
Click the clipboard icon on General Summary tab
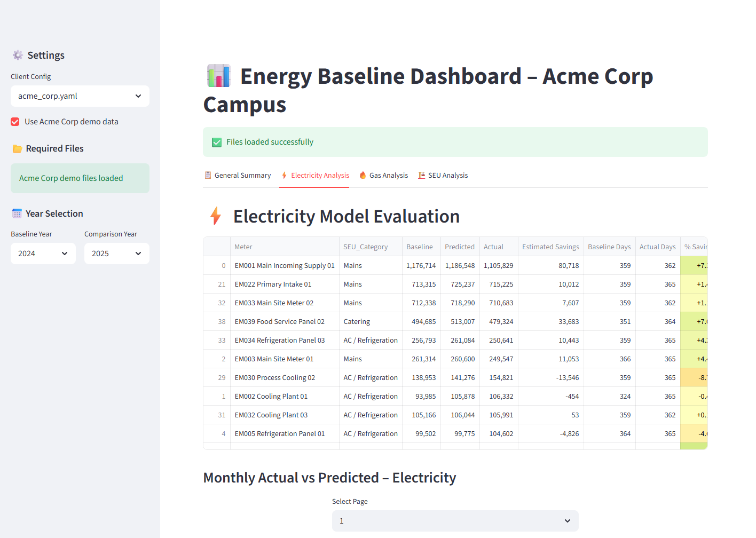pos(208,175)
